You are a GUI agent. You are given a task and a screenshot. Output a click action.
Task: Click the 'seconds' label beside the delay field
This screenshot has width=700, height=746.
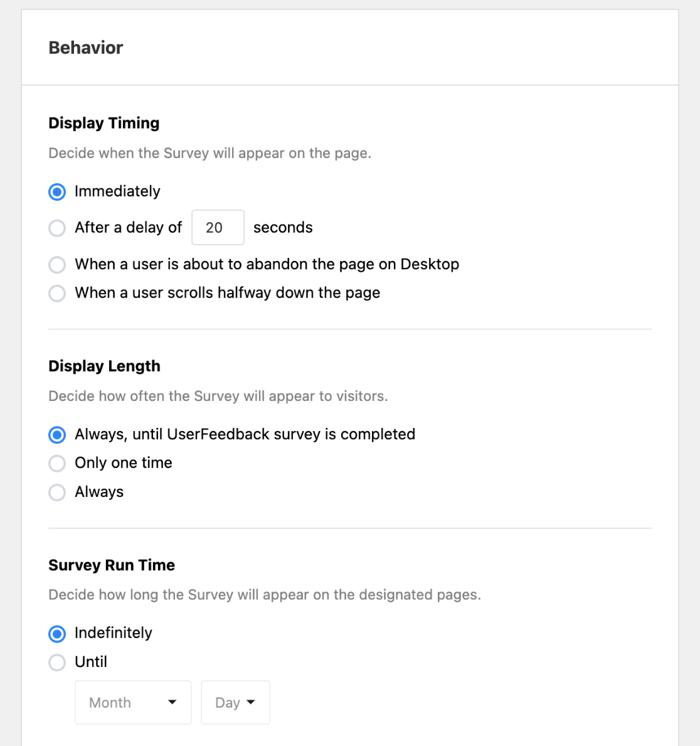(283, 227)
